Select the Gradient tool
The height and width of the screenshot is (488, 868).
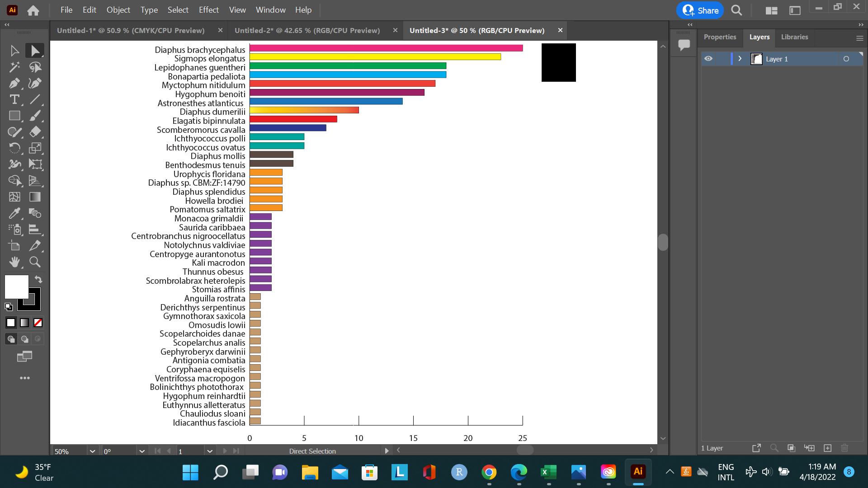[x=35, y=197]
